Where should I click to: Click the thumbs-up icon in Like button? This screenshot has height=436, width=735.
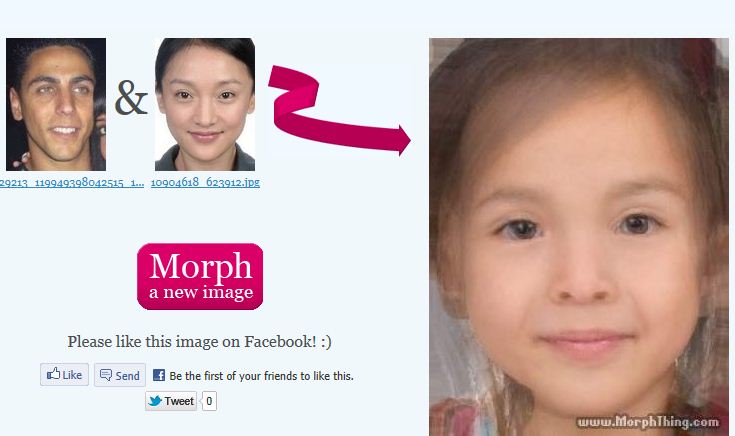pyautogui.click(x=53, y=374)
